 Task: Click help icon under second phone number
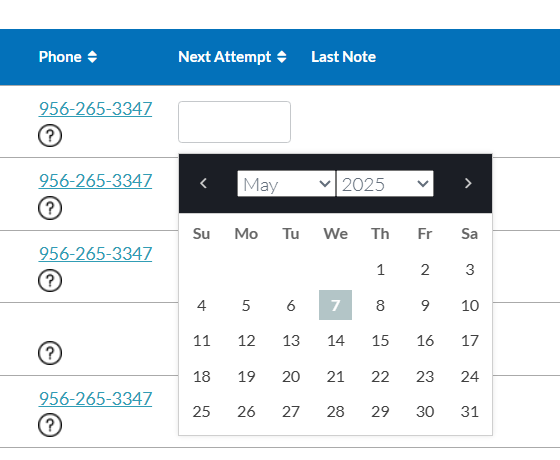pyautogui.click(x=50, y=208)
